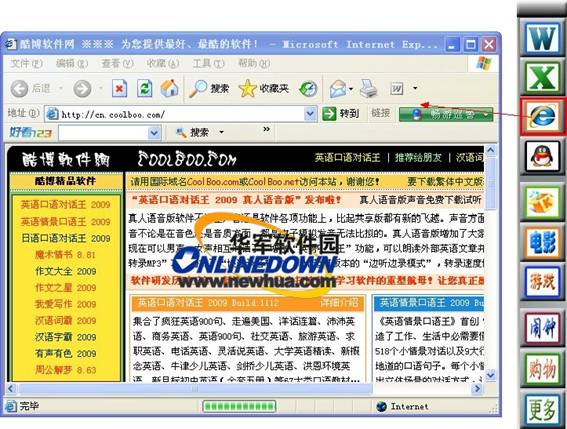Launch Excel from the sidebar
The height and width of the screenshot is (429, 567).
pyautogui.click(x=542, y=77)
